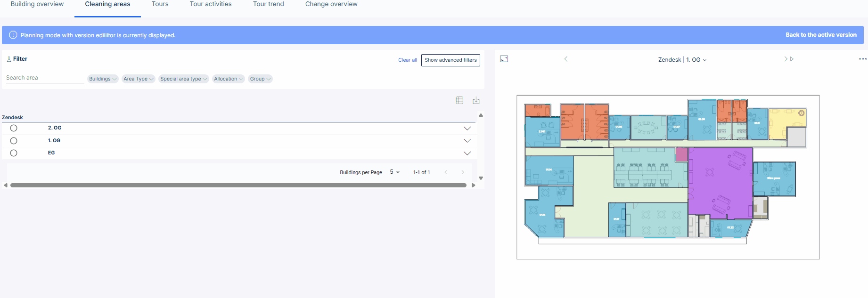Click Back to the active version
Viewport: 868px width, 298px height.
point(821,35)
